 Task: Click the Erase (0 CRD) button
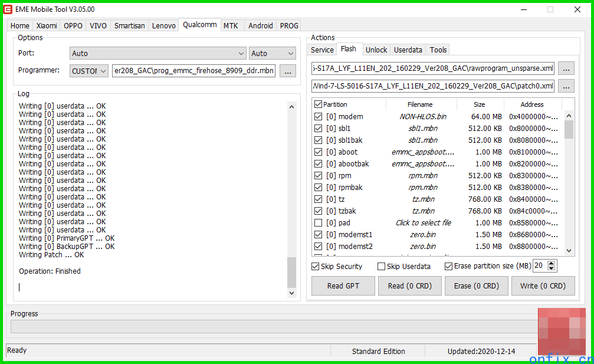tap(477, 286)
